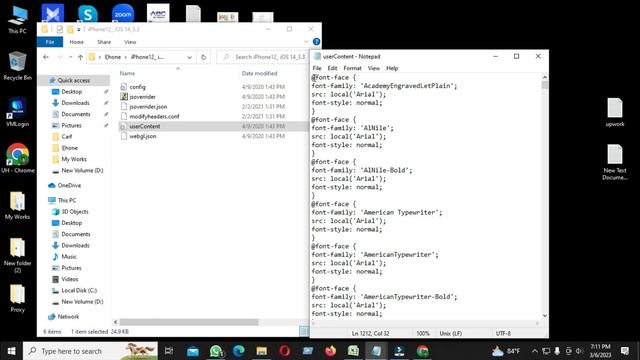Open Excel on taskbar

pos(353,351)
